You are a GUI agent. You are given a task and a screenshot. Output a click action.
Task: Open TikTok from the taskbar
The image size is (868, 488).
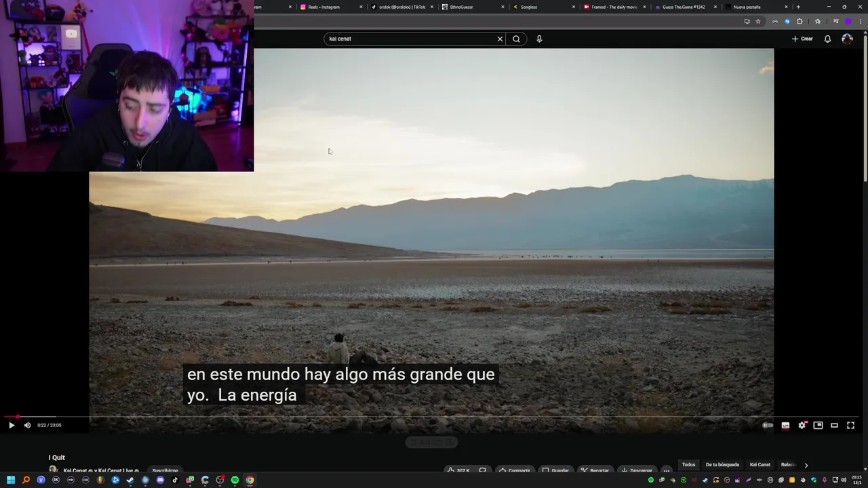click(175, 480)
